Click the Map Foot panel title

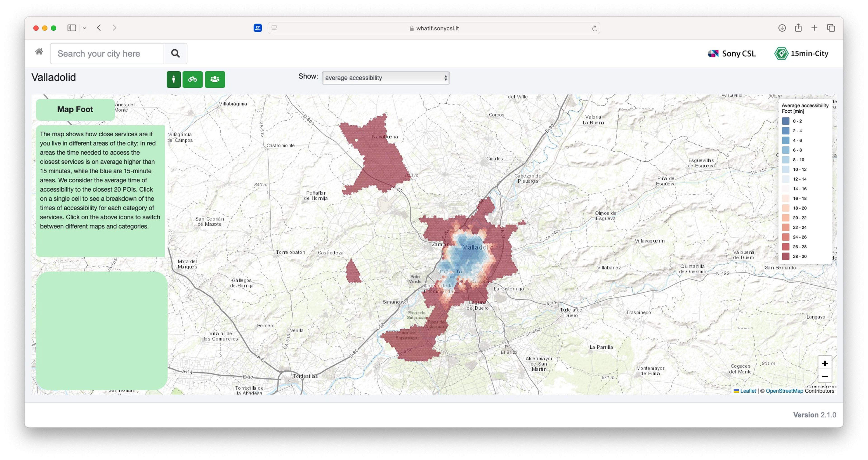(75, 109)
